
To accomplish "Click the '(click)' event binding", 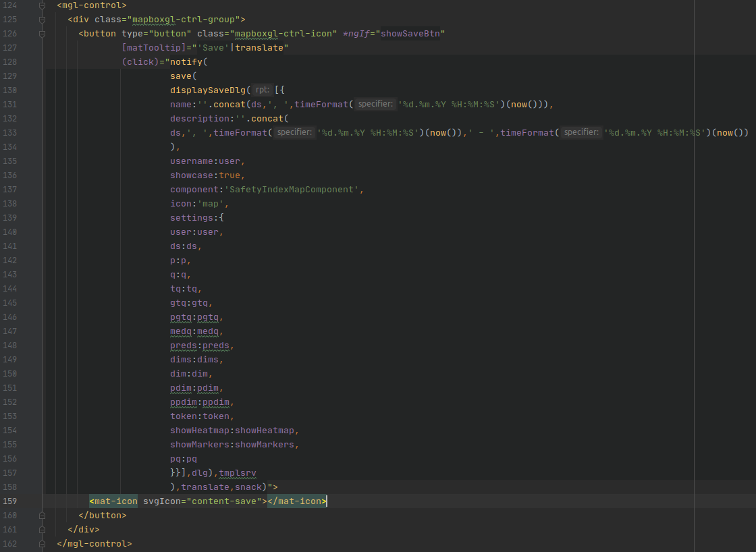I will pyautogui.click(x=140, y=61).
